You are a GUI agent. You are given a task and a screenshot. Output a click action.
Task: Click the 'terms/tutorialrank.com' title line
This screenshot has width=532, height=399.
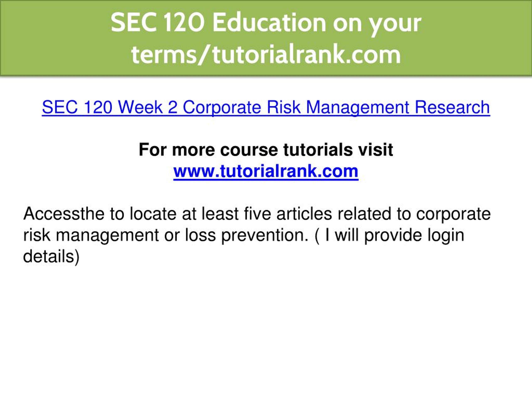click(x=266, y=55)
